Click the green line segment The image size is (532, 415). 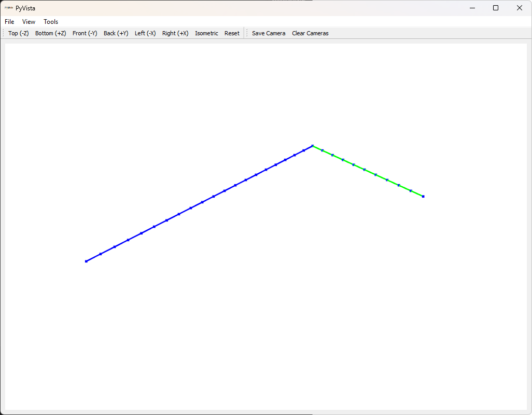(x=368, y=171)
